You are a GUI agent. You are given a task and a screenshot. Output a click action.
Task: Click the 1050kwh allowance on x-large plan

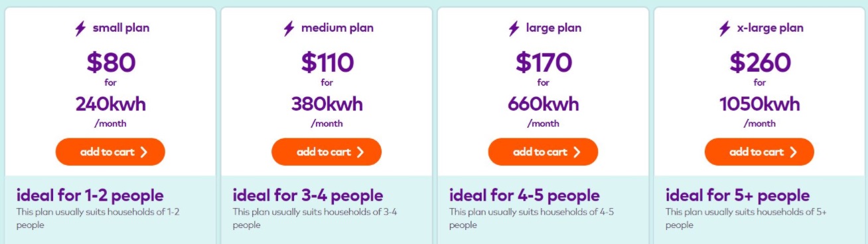tap(759, 104)
